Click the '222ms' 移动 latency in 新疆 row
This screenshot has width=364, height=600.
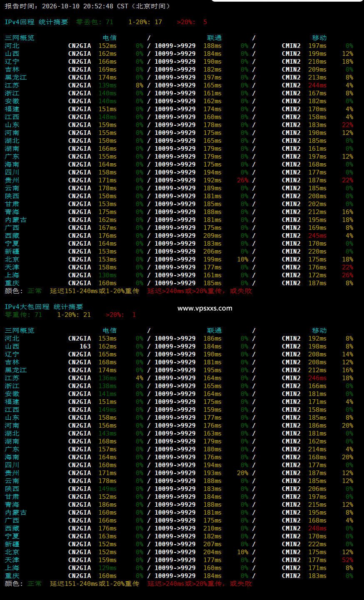point(317,544)
